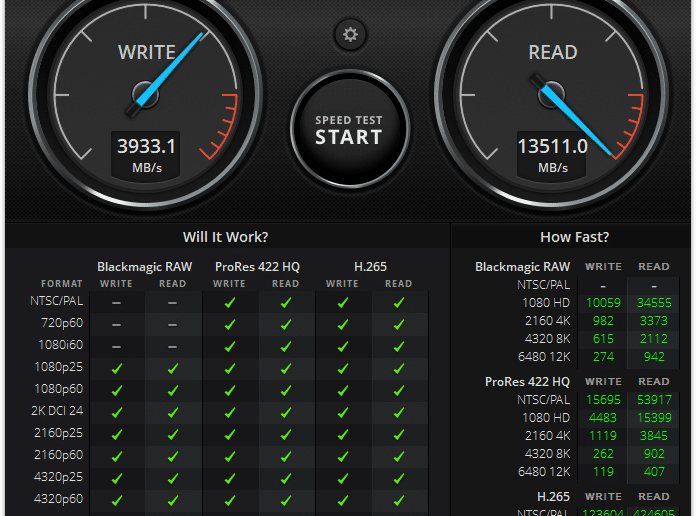Click the ProRes 422 HQ 2160 4K write value 1119
Viewport: 696px width, 516px height.
[603, 436]
